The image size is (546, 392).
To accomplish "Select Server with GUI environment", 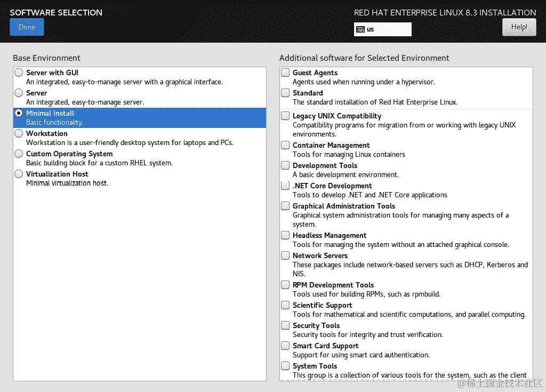I will 19,73.
